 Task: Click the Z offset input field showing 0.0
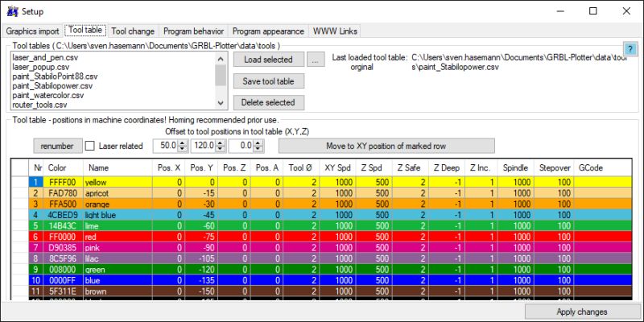(242, 146)
